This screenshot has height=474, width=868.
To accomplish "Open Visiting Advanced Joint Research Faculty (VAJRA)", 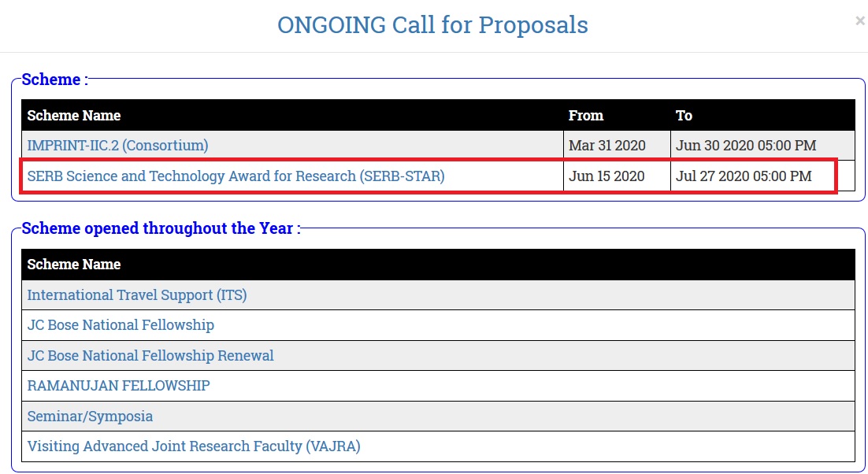I will [x=194, y=446].
